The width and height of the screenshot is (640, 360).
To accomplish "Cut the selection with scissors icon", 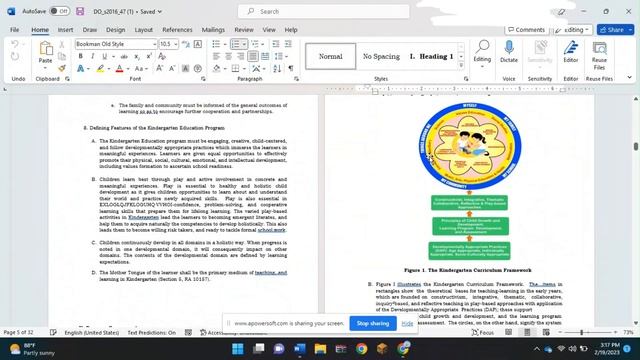I will click(x=62, y=44).
